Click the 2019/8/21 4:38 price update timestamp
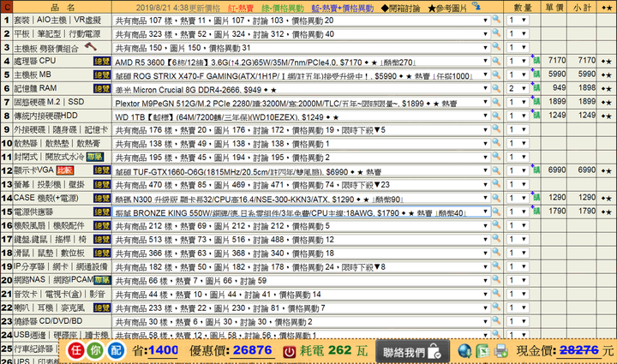This screenshot has width=617, height=364. [x=179, y=8]
